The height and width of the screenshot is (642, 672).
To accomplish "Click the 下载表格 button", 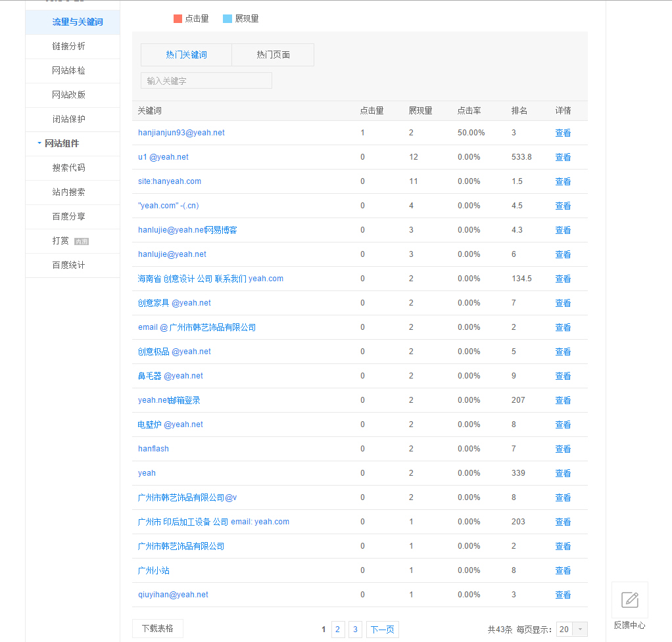I will [x=158, y=628].
